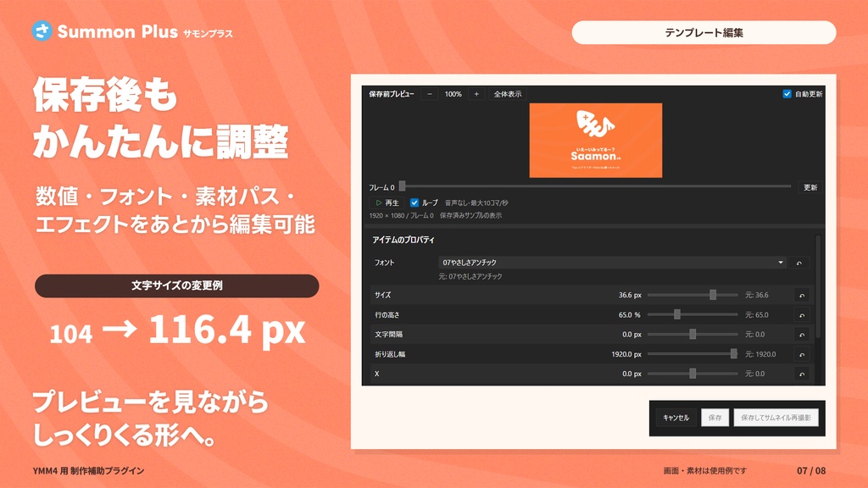The width and height of the screenshot is (868, 488).
Task: Click the アイテムのプロパティ heading
Action: [403, 240]
